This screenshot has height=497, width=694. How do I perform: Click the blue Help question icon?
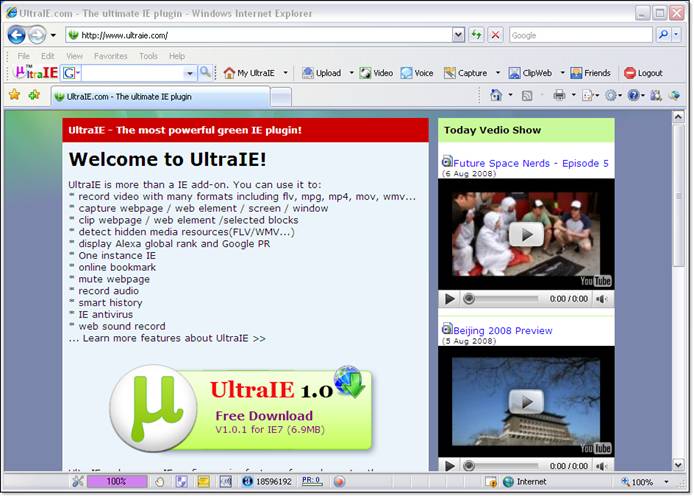(633, 95)
